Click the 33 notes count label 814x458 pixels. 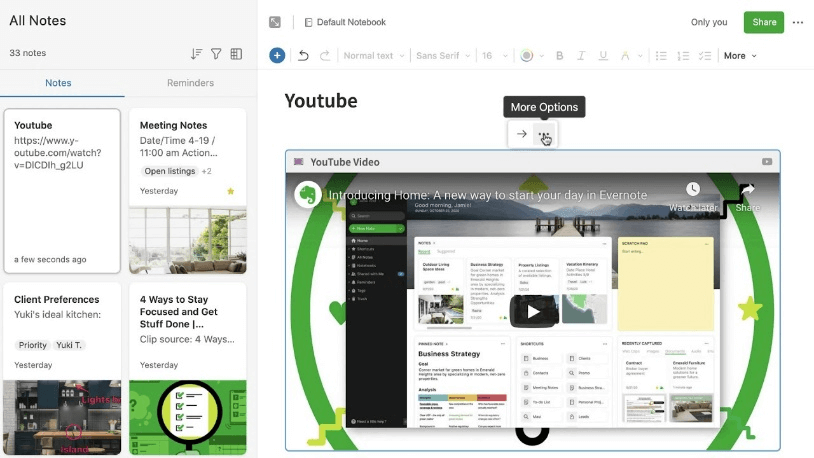pos(28,53)
